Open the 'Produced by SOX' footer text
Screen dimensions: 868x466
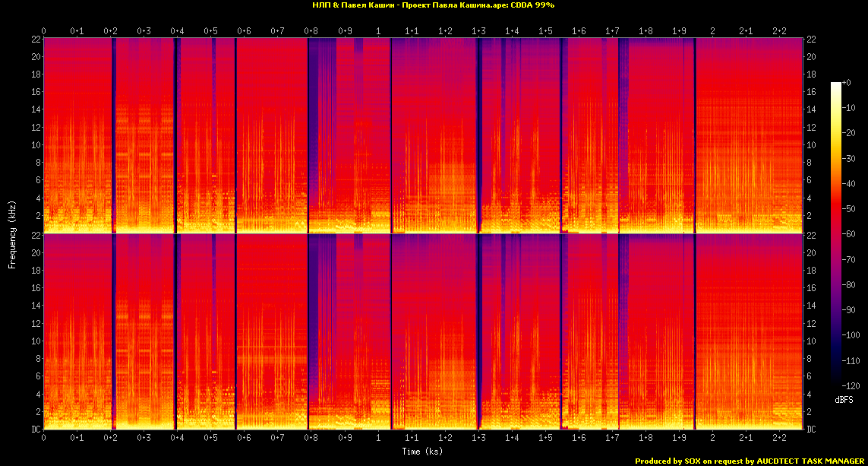(x=749, y=461)
